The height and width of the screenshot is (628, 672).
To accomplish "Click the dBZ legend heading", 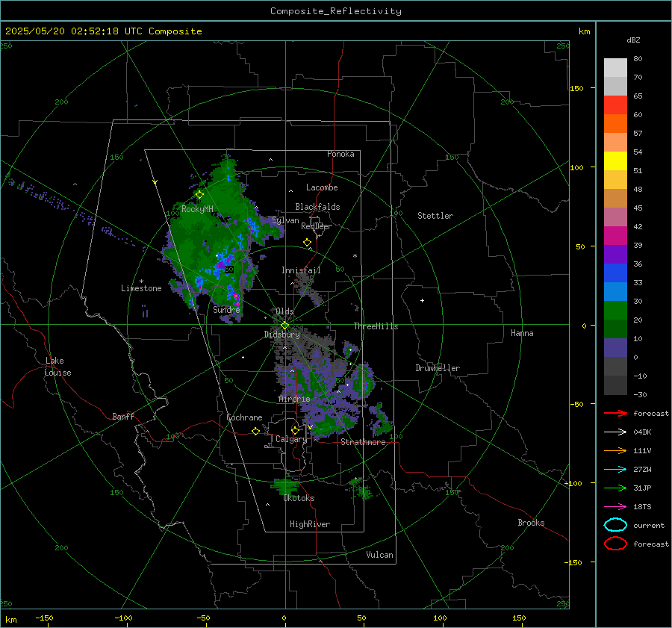I will [633, 40].
